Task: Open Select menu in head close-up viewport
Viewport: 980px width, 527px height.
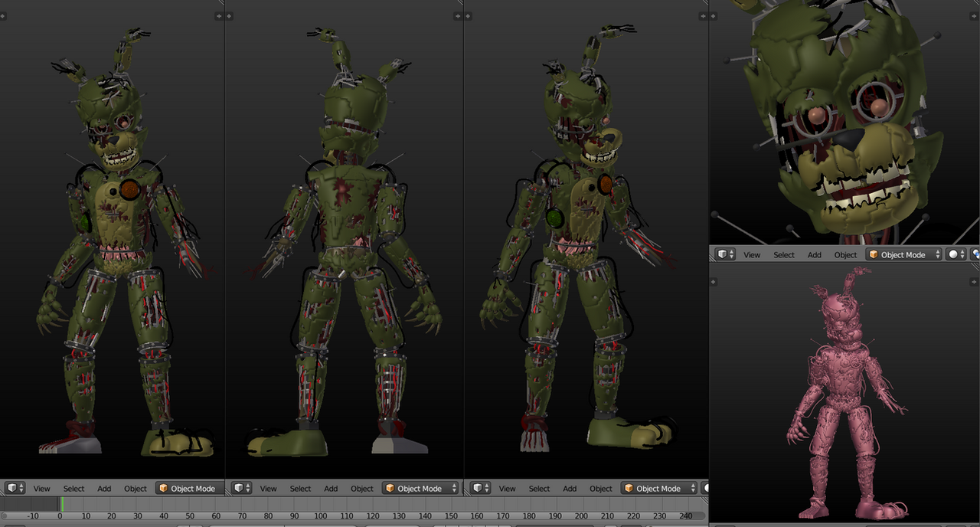Action: click(x=784, y=254)
